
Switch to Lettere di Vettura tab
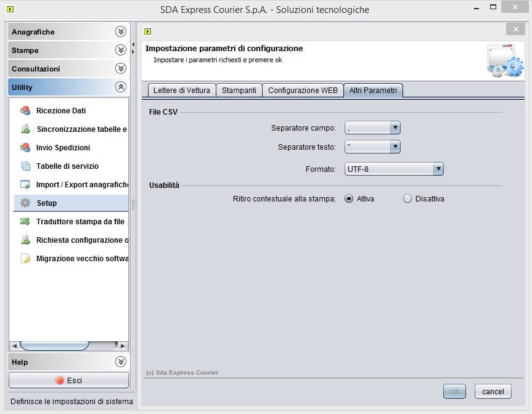[182, 91]
